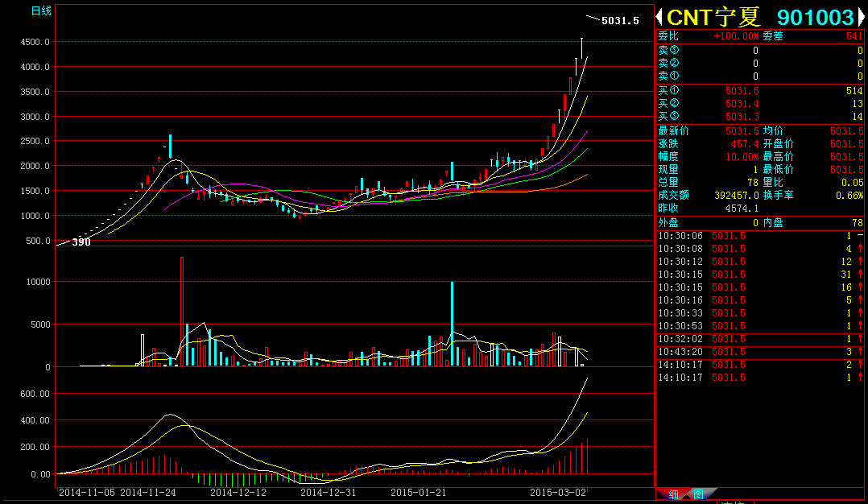Image resolution: width=868 pixels, height=504 pixels.
Task: Click the 内盘 value 78
Action: [858, 223]
